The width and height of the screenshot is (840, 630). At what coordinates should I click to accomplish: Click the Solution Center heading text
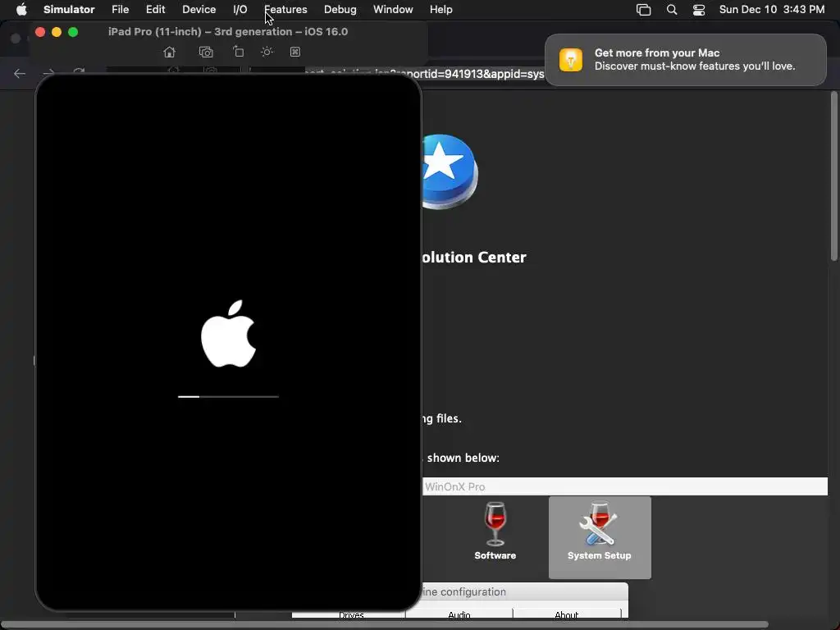click(x=474, y=257)
